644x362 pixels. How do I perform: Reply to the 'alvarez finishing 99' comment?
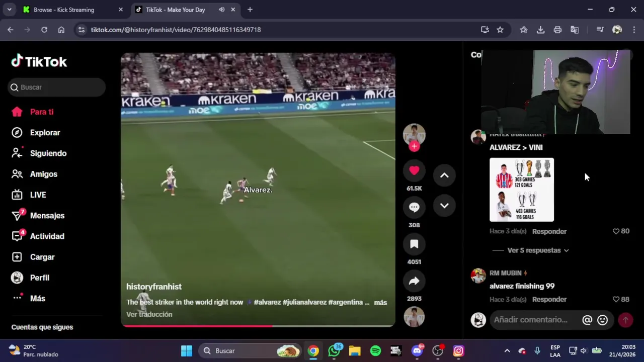click(x=549, y=299)
